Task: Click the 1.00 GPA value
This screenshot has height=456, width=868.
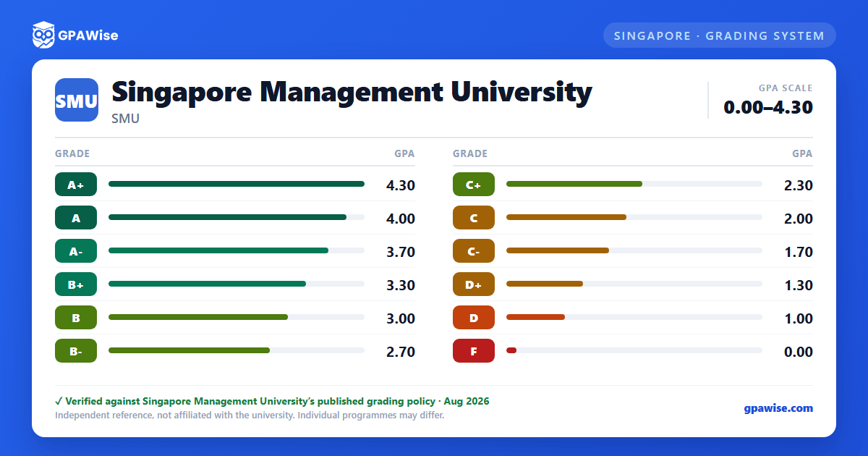Action: (x=799, y=318)
